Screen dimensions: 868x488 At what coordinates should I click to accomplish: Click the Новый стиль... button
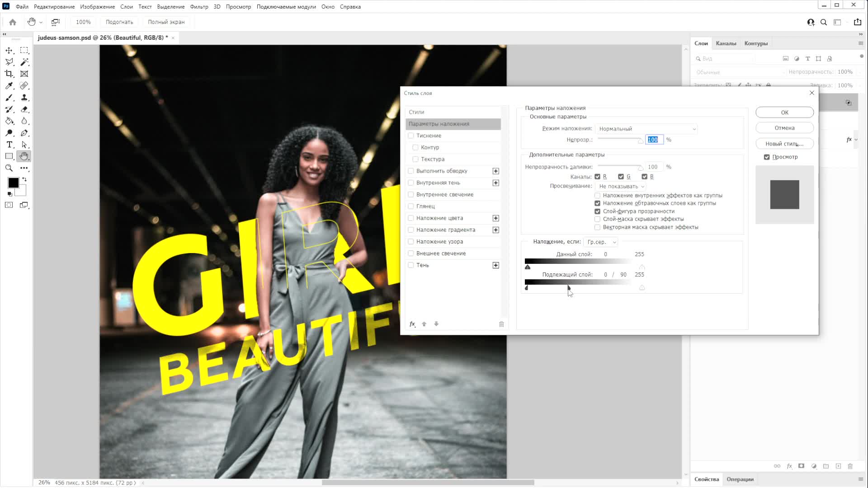(x=784, y=144)
